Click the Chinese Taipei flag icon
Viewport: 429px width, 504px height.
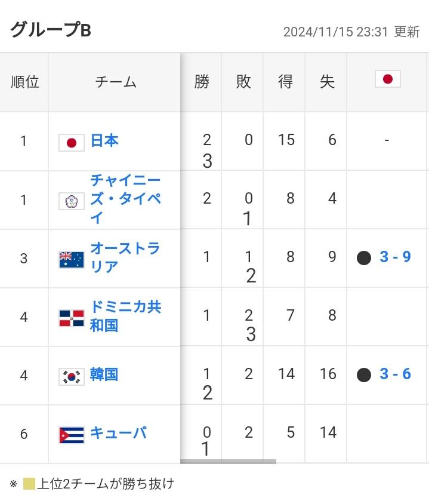pyautogui.click(x=71, y=201)
